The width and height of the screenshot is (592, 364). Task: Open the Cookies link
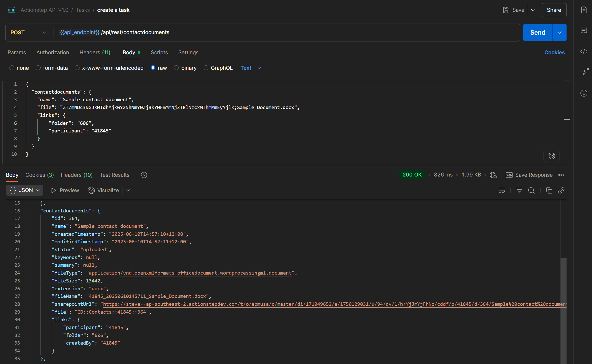tap(554, 52)
